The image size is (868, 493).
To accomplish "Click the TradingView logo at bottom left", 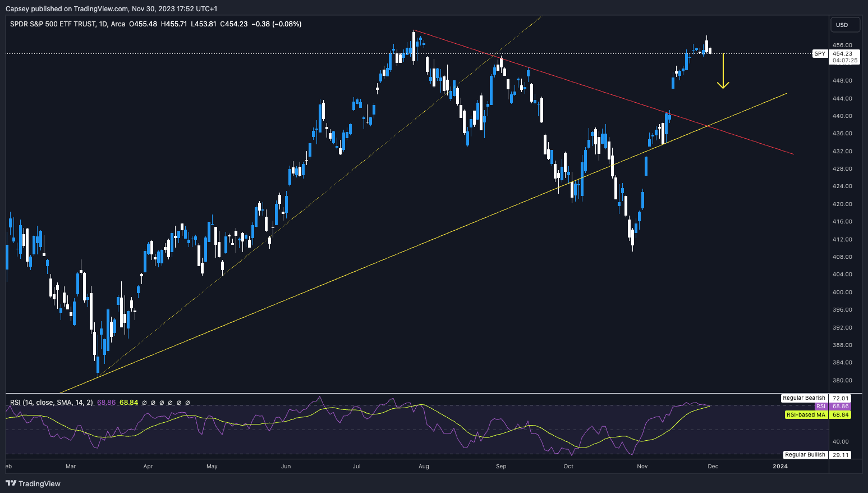I will [x=33, y=483].
